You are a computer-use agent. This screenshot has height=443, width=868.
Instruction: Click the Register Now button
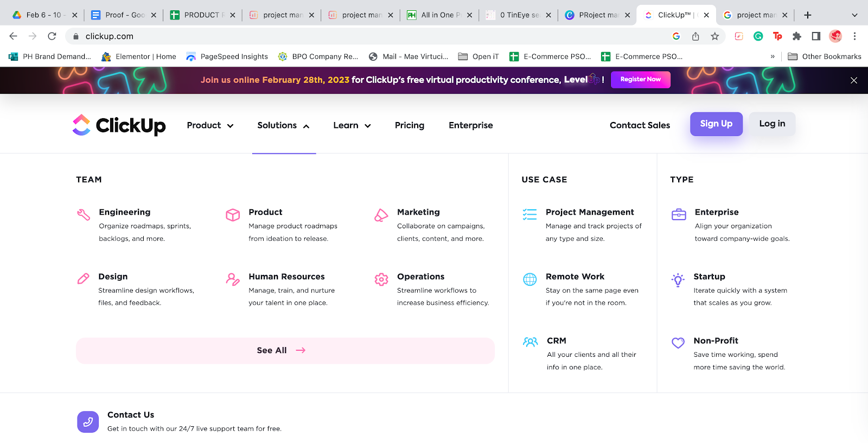coord(641,80)
